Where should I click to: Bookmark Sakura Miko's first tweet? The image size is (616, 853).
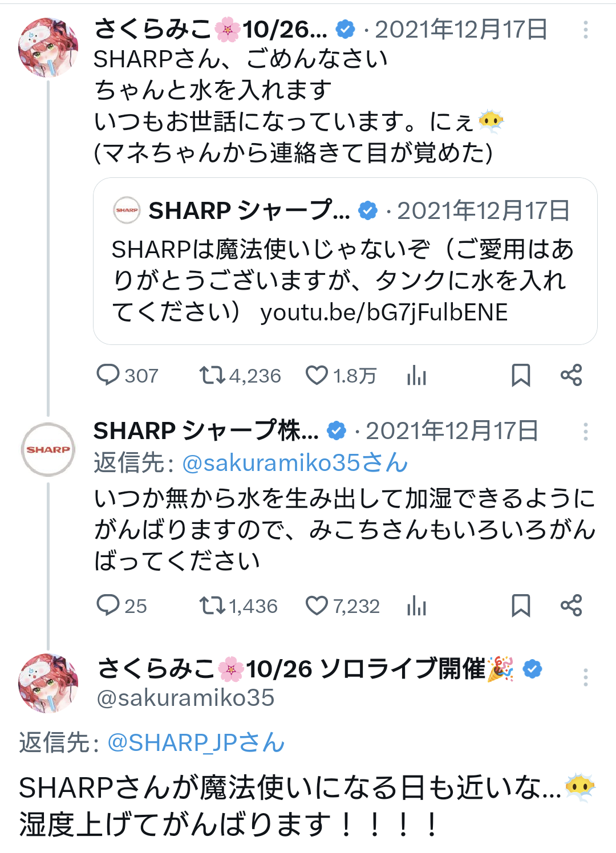pos(521,375)
